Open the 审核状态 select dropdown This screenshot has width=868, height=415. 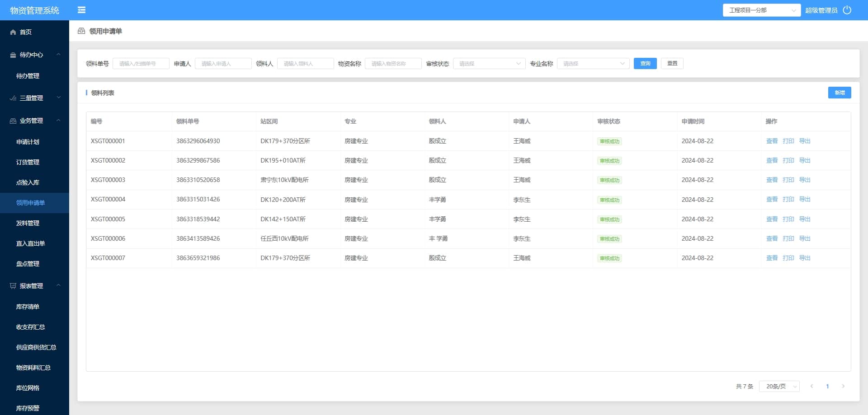[489, 64]
